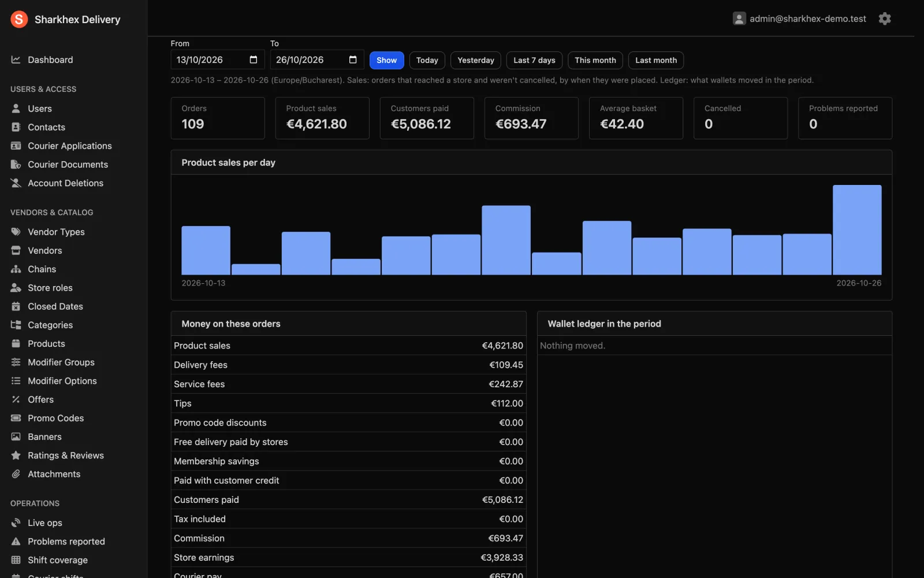This screenshot has width=924, height=578.
Task: Click the Problems reported warning icon
Action: (16, 542)
